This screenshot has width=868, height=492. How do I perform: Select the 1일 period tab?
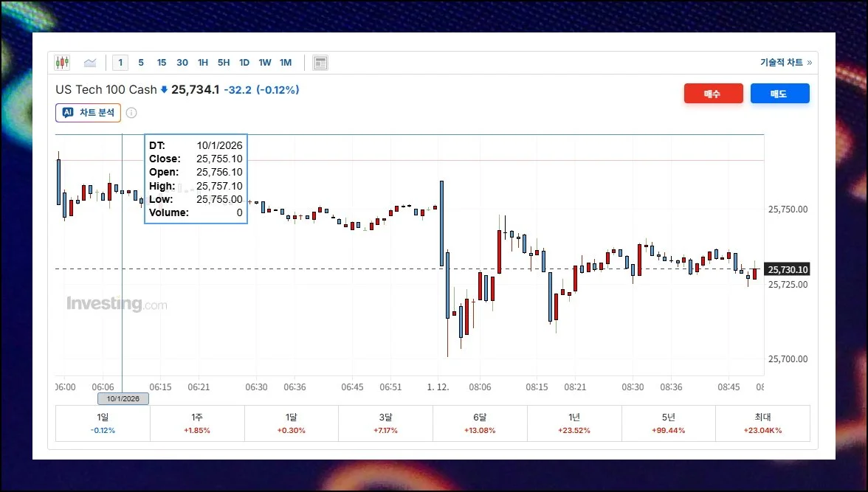tap(103, 423)
